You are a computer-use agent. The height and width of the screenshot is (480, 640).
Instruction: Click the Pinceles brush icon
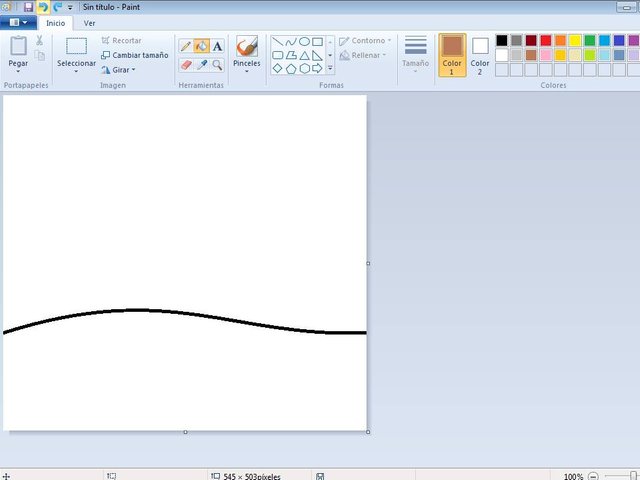coord(247,46)
